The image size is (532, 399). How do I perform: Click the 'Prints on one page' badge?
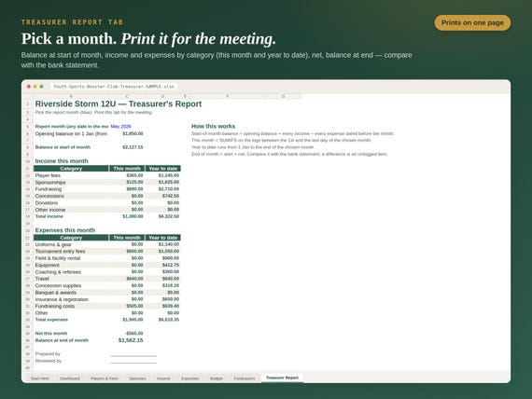coord(472,22)
